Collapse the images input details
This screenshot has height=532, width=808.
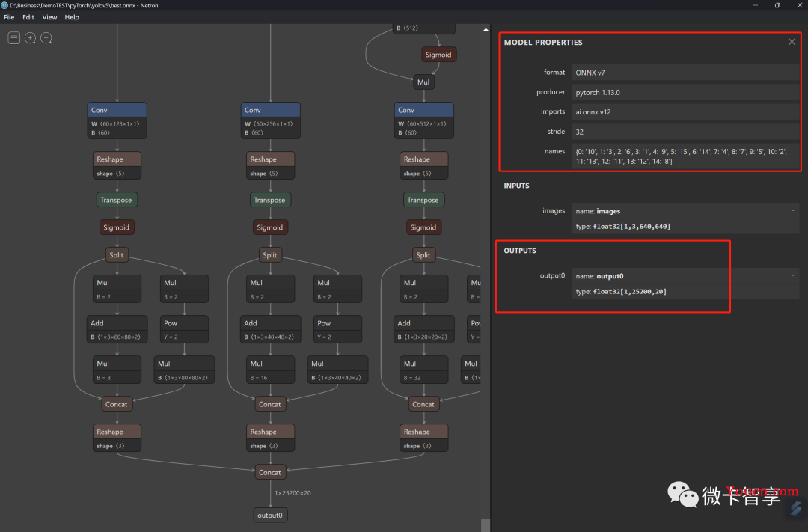click(792, 210)
